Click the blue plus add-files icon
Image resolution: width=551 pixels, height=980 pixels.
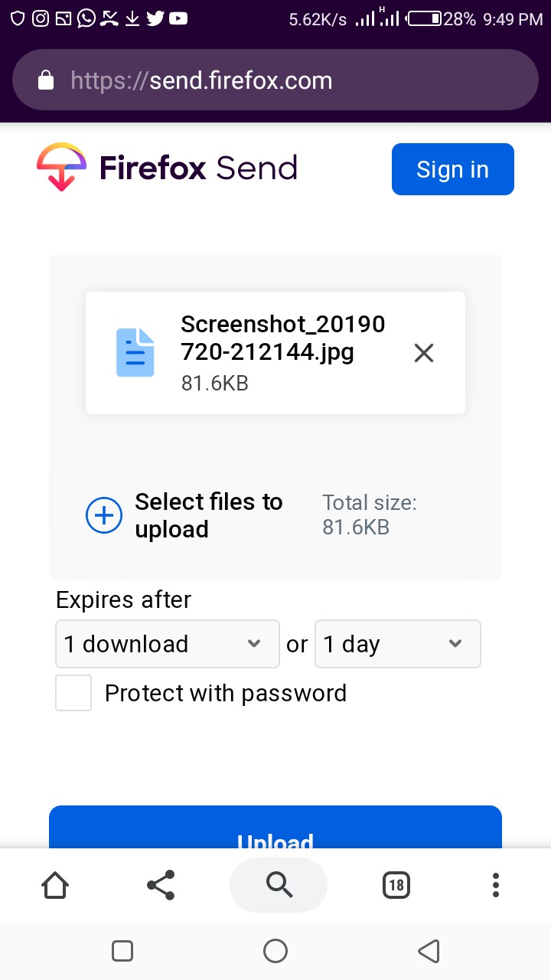(104, 515)
